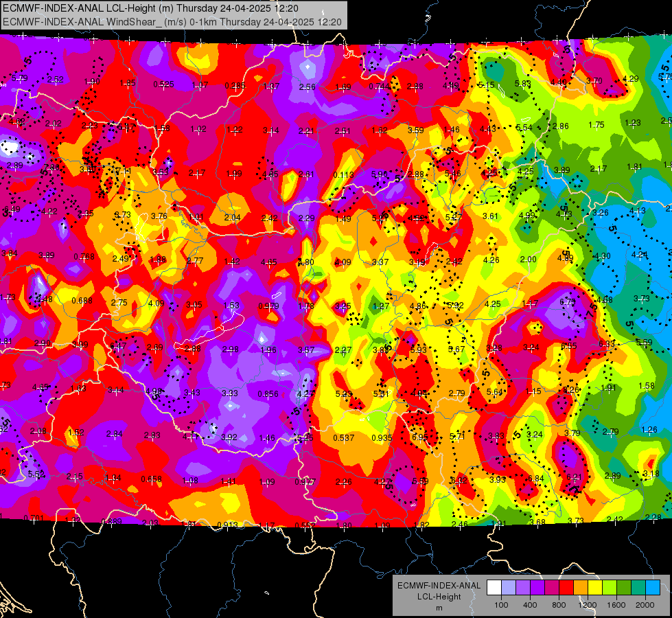672x618 pixels.
Task: Click wind shear value 0.113
Action: pyautogui.click(x=344, y=174)
